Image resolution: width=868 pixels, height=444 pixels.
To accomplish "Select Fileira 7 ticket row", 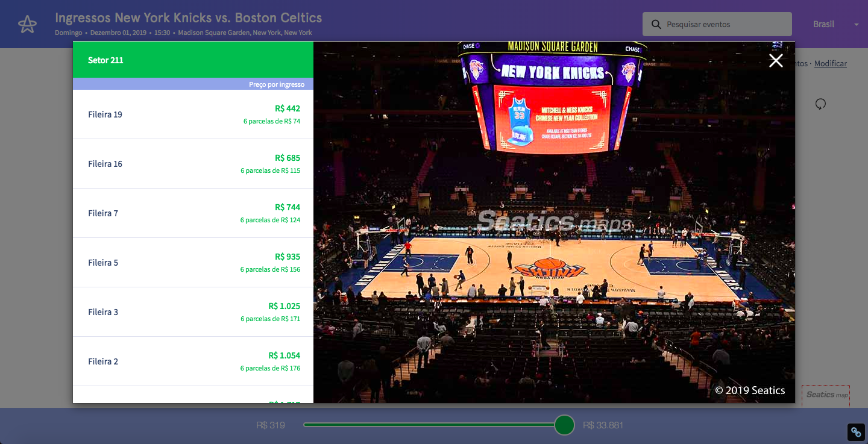I will point(193,213).
